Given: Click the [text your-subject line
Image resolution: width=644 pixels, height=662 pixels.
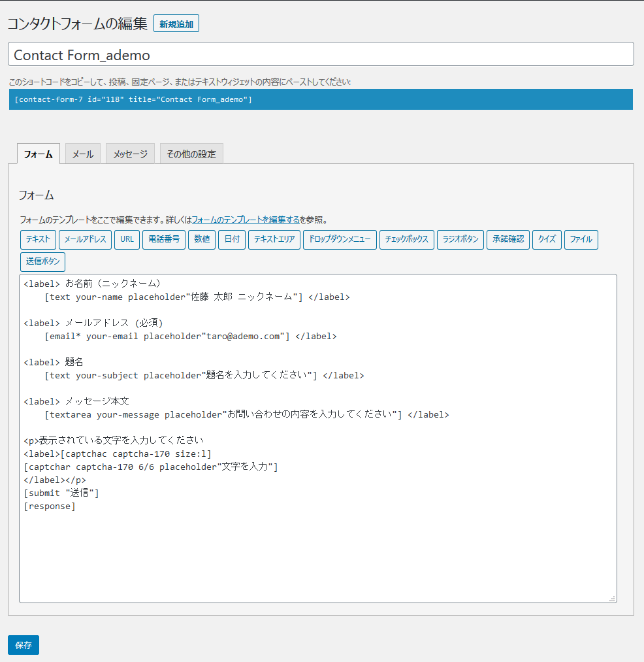Looking at the screenshot, I should click(204, 375).
